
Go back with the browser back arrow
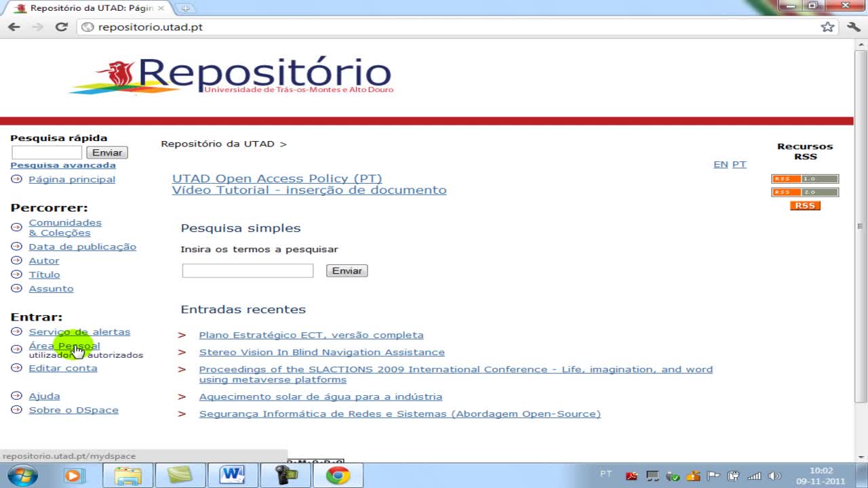pos(14,27)
